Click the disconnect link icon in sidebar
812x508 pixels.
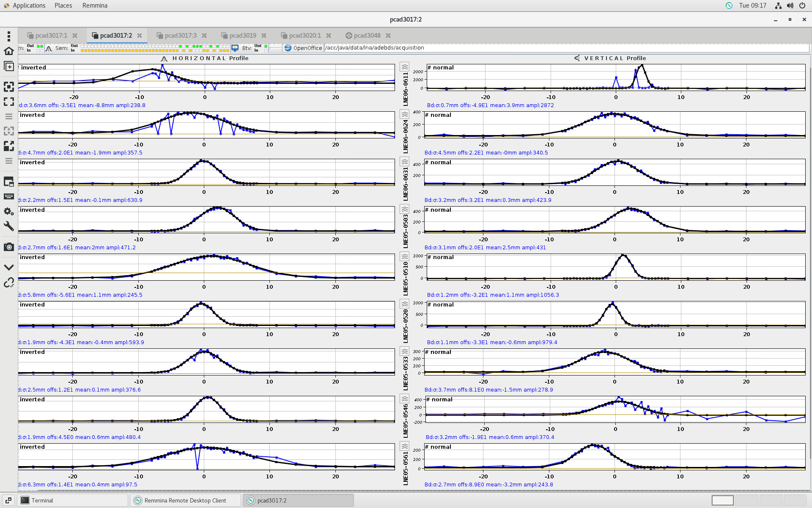[x=8, y=282]
